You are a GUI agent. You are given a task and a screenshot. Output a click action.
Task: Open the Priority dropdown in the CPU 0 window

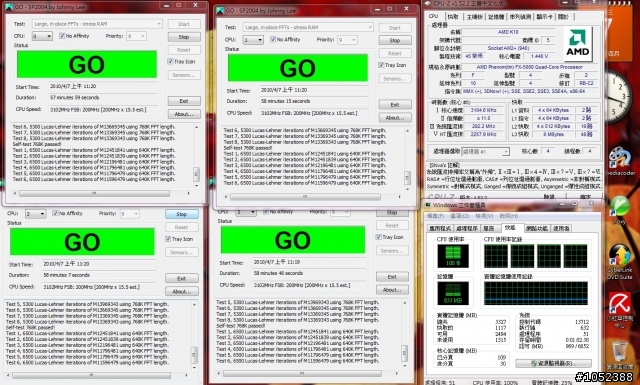pos(136,36)
